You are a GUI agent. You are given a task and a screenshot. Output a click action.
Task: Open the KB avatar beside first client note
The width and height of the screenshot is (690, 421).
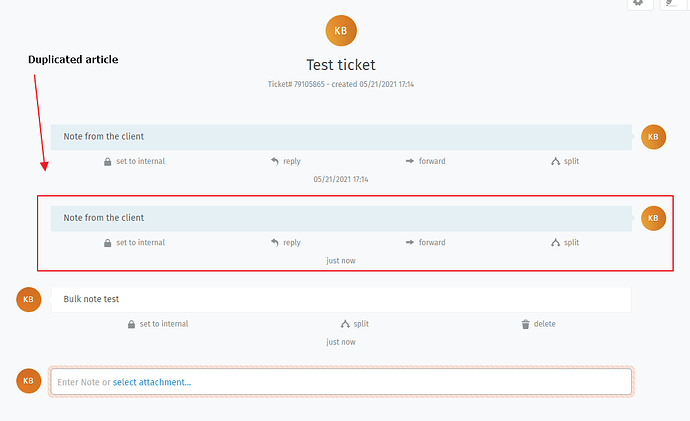tap(653, 137)
